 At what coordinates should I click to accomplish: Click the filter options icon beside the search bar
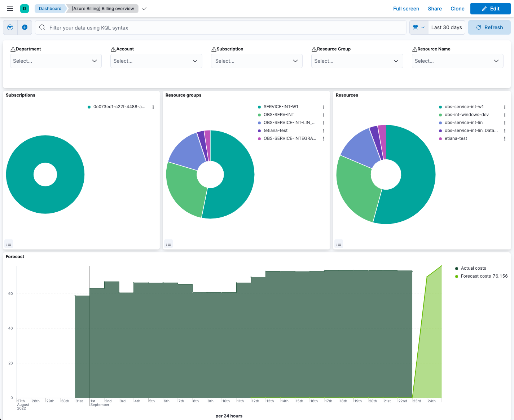click(x=10, y=27)
